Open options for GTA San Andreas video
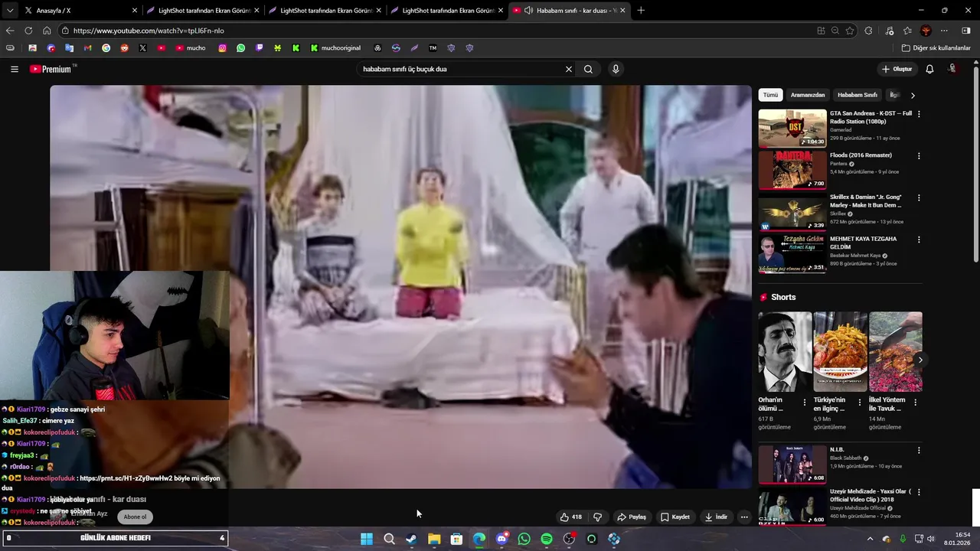The width and height of the screenshot is (980, 551). coord(919,114)
